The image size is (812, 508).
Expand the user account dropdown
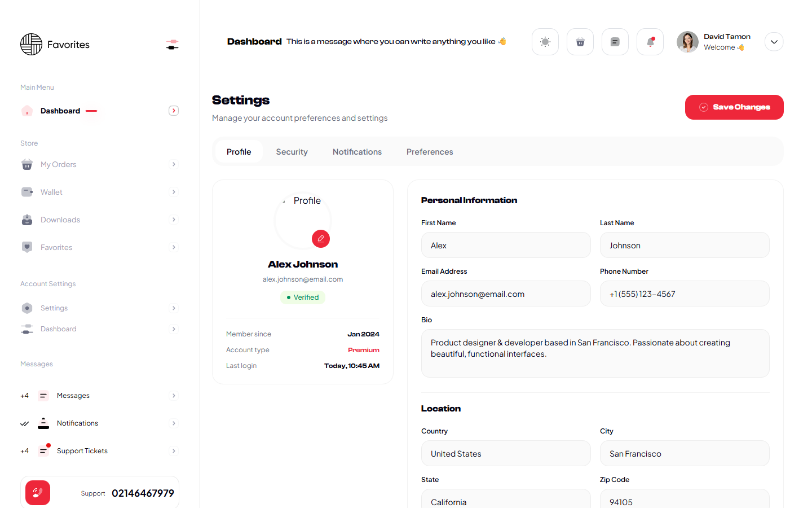point(774,42)
